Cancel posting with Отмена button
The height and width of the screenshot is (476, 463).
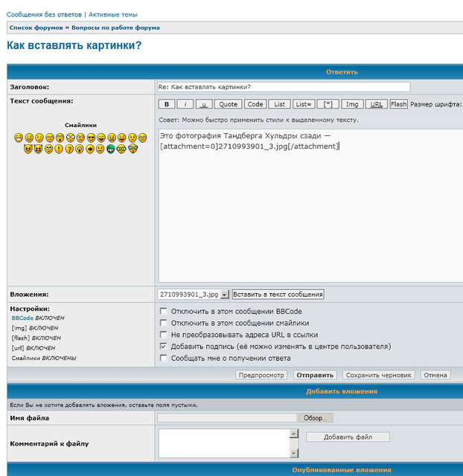point(435,375)
